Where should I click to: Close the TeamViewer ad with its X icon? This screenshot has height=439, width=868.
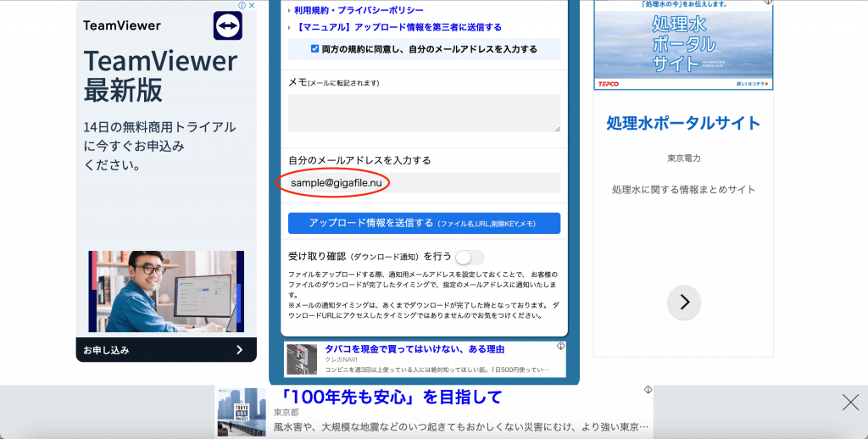point(251,6)
